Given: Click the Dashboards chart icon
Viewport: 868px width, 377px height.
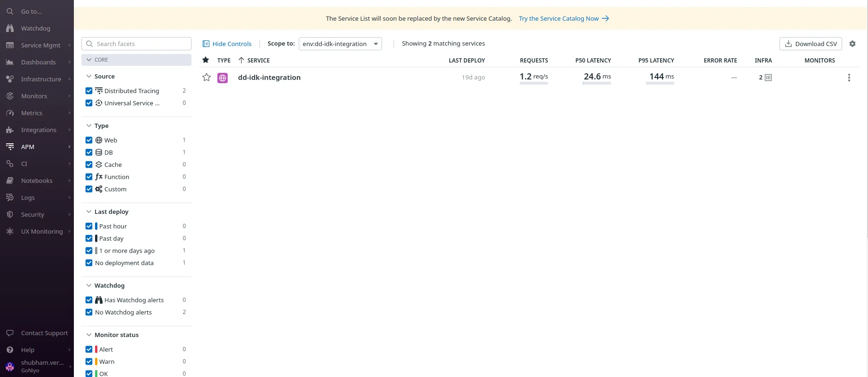Looking at the screenshot, I should click(x=10, y=62).
